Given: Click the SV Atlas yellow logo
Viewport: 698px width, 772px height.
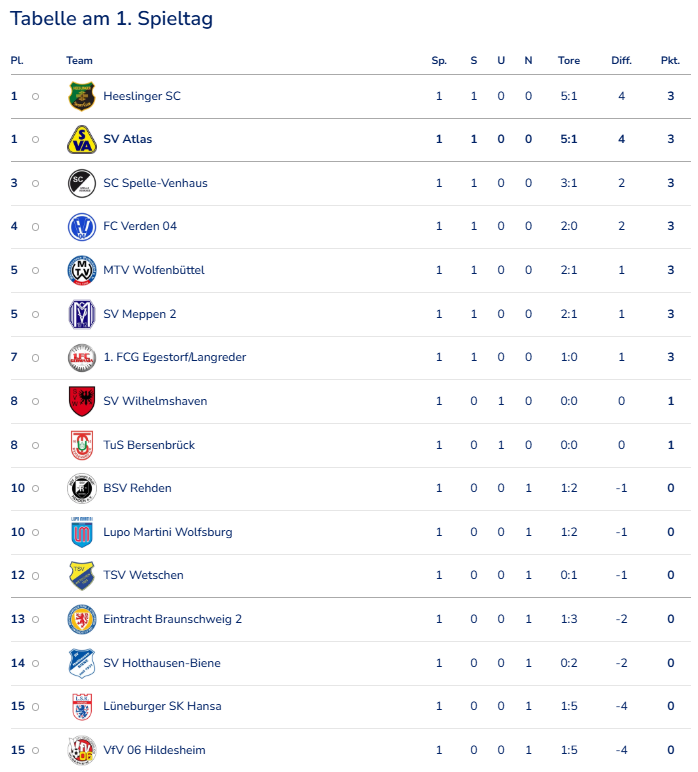Looking at the screenshot, I should (x=82, y=139).
